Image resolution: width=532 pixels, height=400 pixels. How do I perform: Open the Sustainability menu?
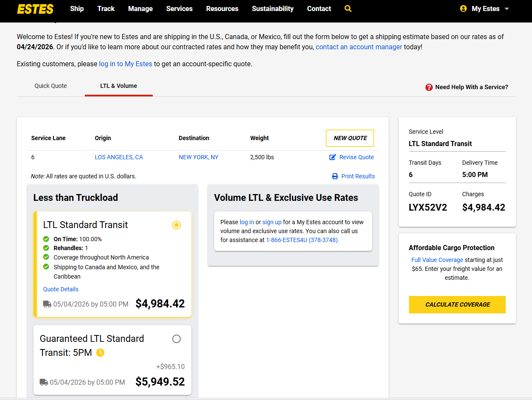point(273,8)
